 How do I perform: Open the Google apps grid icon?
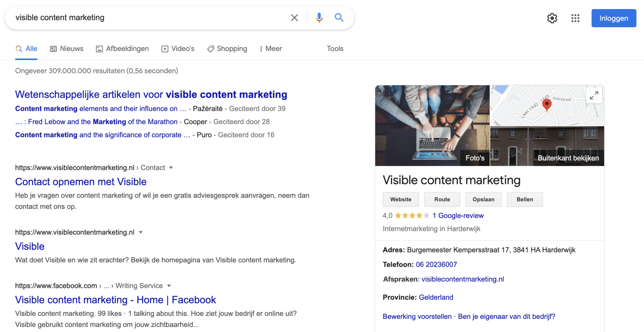point(575,18)
